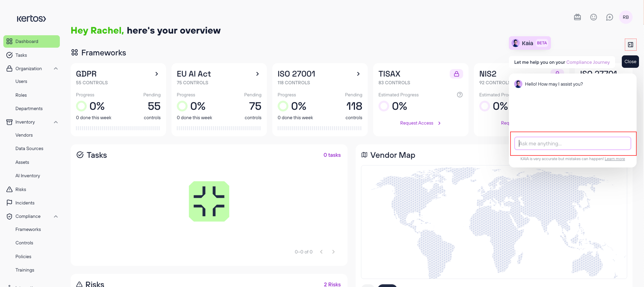The height and width of the screenshot is (287, 644).
Task: Open Users under Organization
Action: (21, 81)
